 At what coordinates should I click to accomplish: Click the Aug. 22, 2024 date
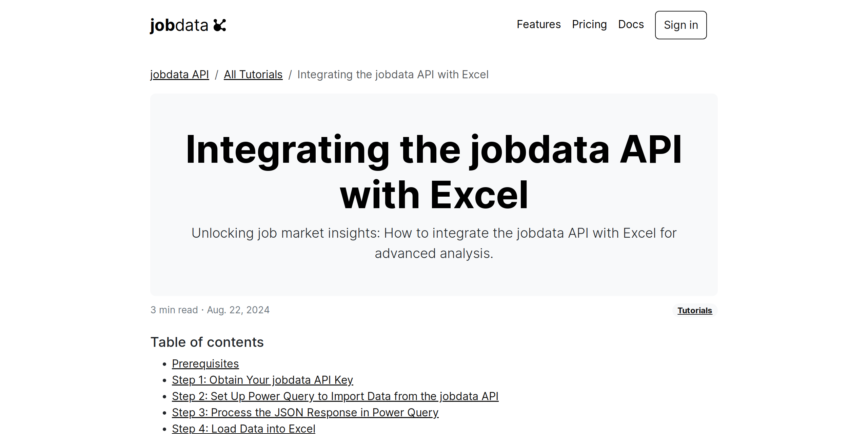point(238,310)
